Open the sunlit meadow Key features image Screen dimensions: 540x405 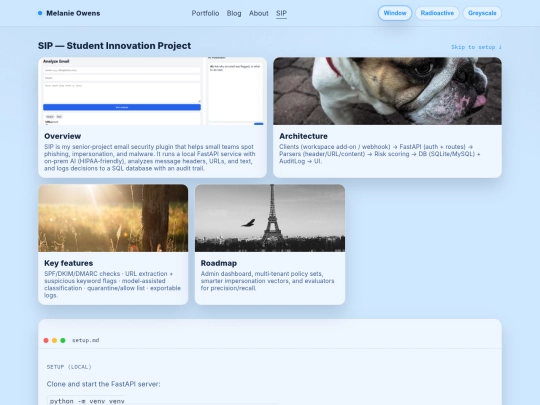[113, 218]
